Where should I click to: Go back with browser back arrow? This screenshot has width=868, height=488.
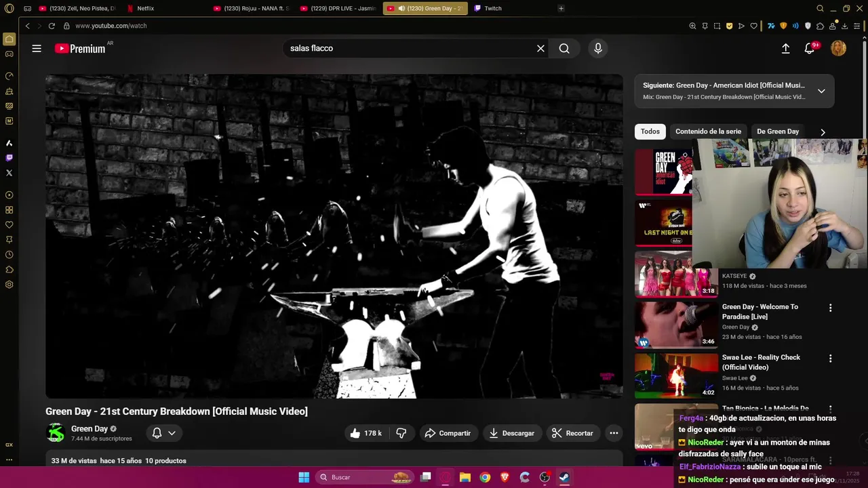pyautogui.click(x=27, y=26)
